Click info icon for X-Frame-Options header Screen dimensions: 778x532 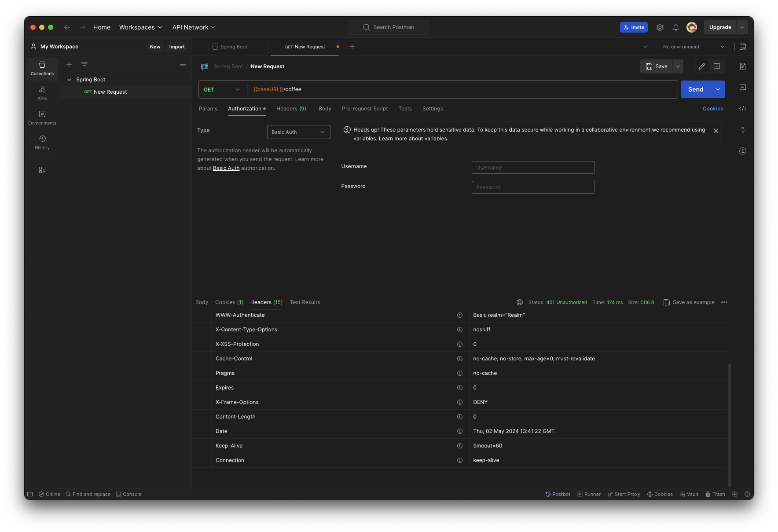coord(460,402)
